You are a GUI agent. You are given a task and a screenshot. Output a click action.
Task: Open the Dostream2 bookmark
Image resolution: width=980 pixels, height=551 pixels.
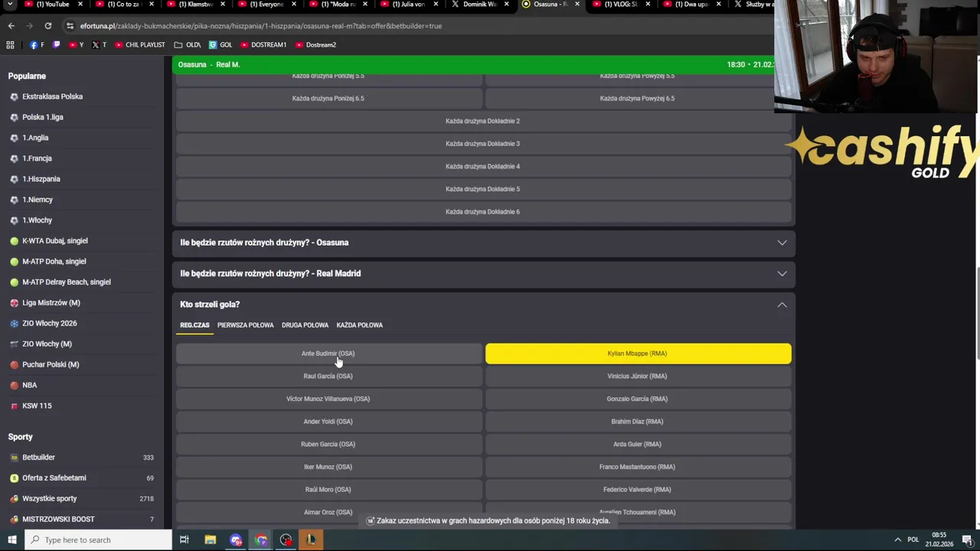(x=315, y=44)
